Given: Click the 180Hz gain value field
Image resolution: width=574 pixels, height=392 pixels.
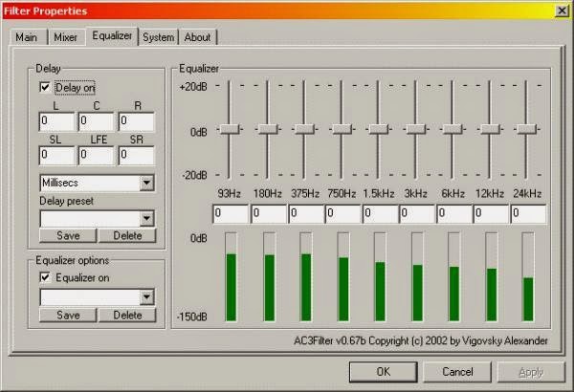Looking at the screenshot, I should [x=268, y=214].
